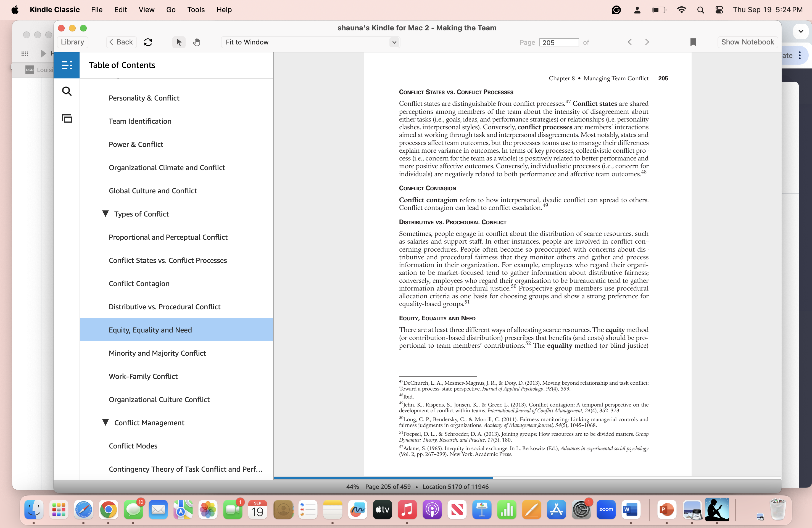Collapse the Types of Conflict section
This screenshot has height=528, width=812.
tap(106, 214)
